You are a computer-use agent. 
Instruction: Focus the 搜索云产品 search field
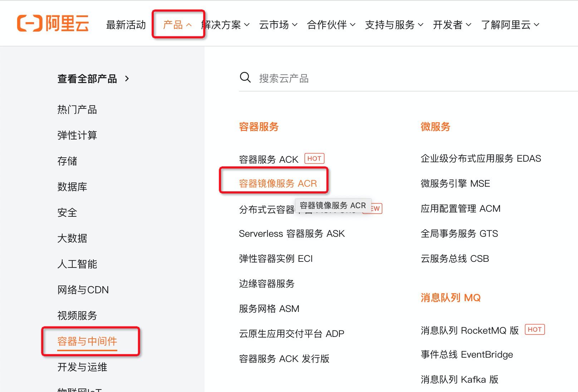coord(408,78)
